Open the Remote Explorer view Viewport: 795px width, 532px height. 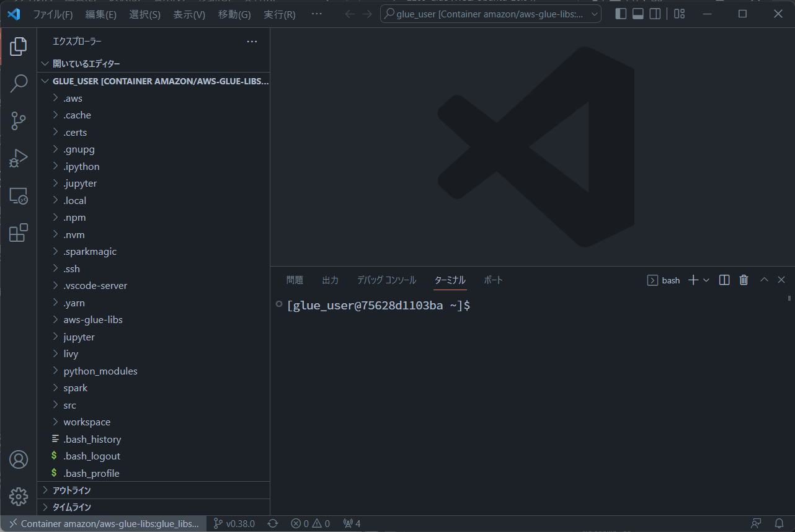[19, 196]
